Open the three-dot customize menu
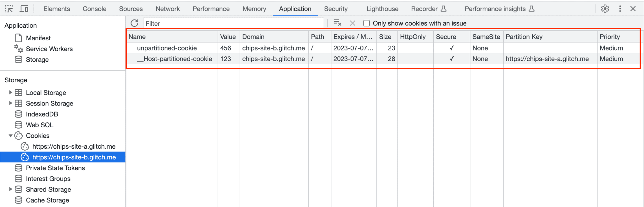 click(620, 9)
